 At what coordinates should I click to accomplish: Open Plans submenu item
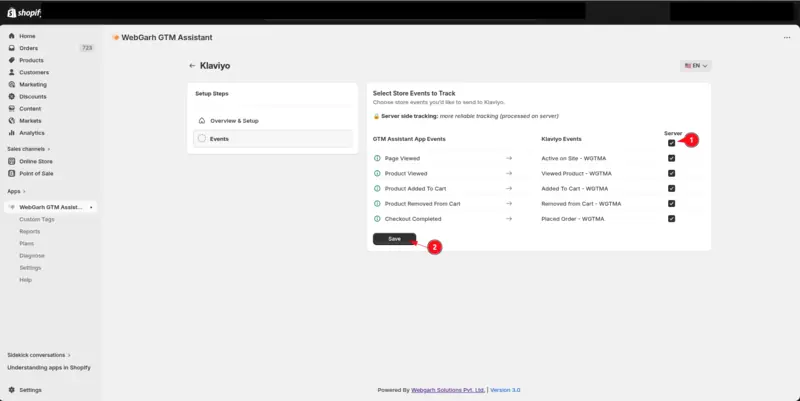click(x=27, y=243)
